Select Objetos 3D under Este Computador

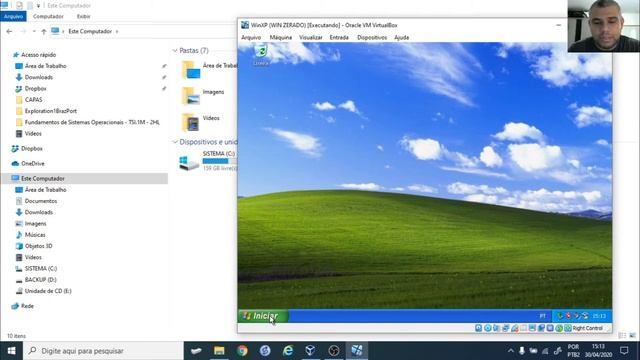[x=38, y=246]
